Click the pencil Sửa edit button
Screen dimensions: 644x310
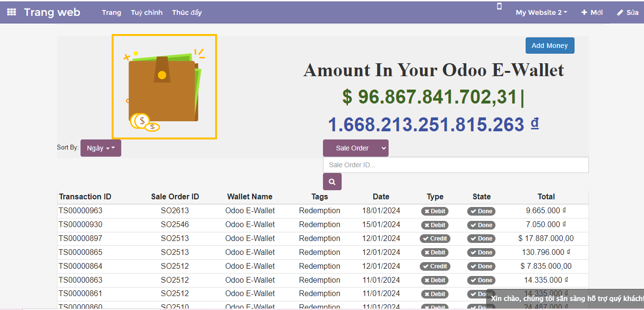627,12
